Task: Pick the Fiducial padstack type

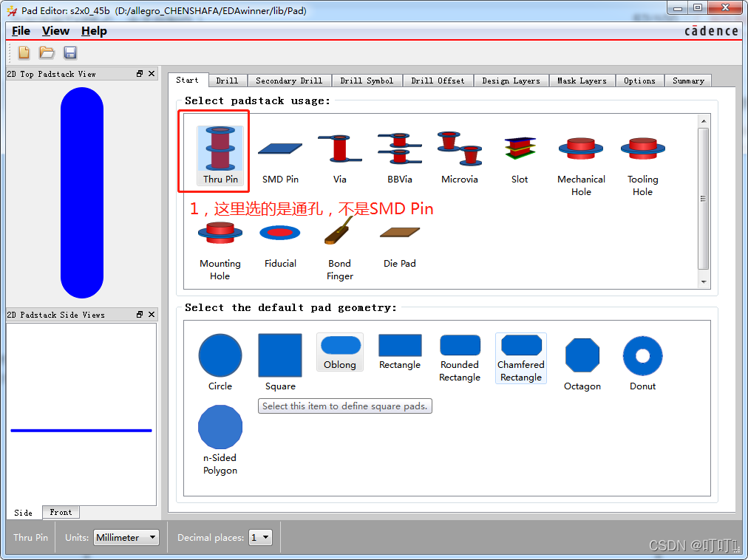Action: click(x=280, y=247)
